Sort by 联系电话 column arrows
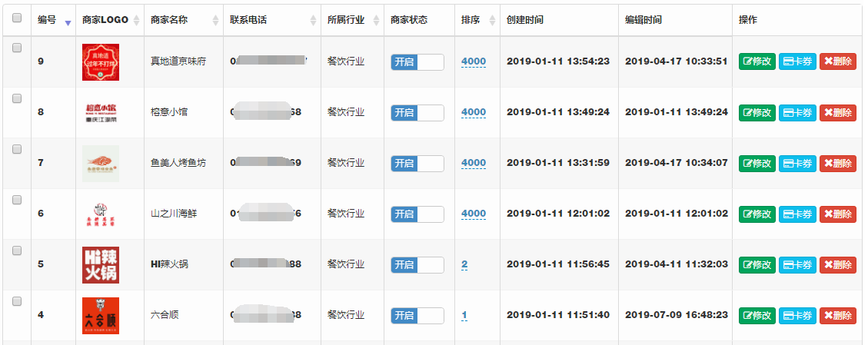Screen dimensions: 868x345 click(x=313, y=21)
